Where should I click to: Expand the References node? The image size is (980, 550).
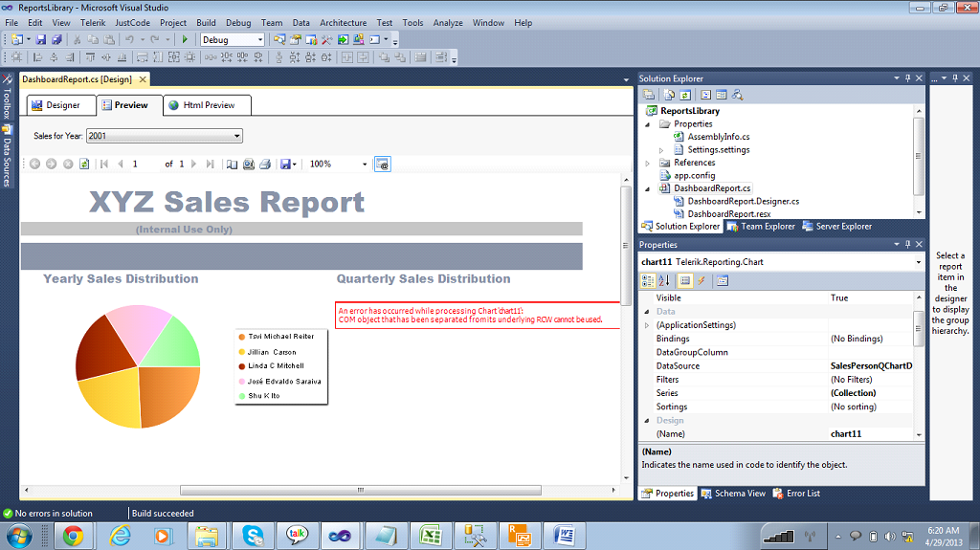click(x=648, y=164)
